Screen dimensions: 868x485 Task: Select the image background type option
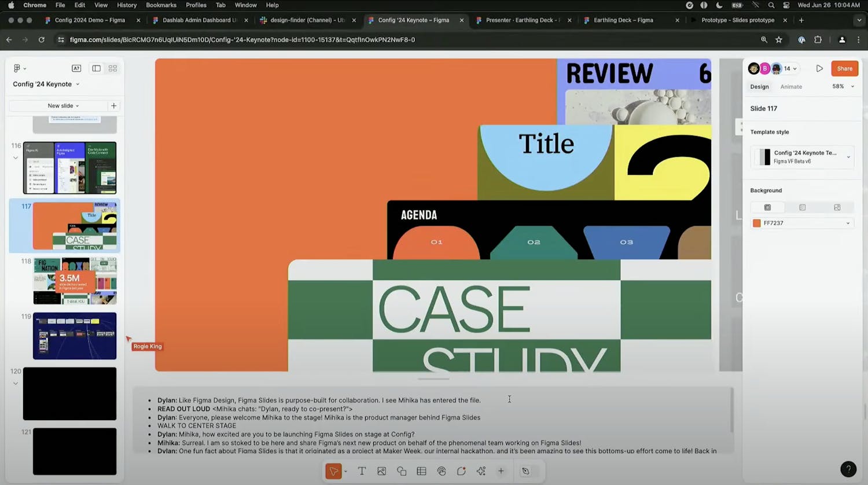(x=837, y=207)
